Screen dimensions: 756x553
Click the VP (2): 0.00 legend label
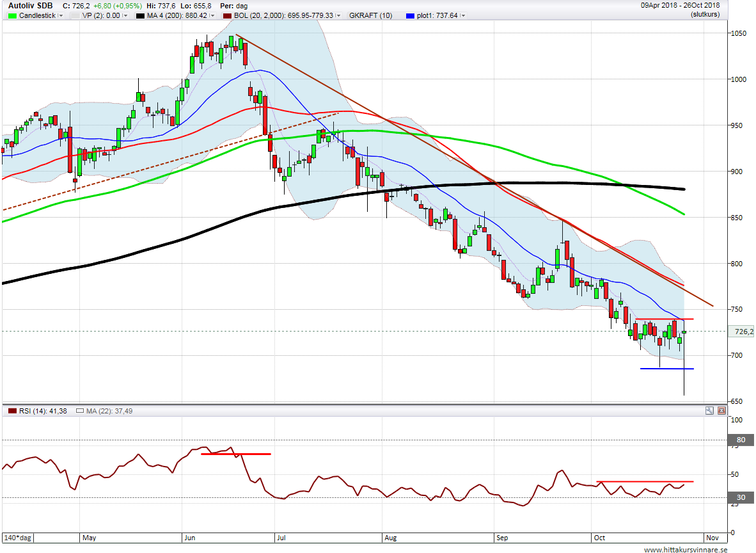click(101, 15)
